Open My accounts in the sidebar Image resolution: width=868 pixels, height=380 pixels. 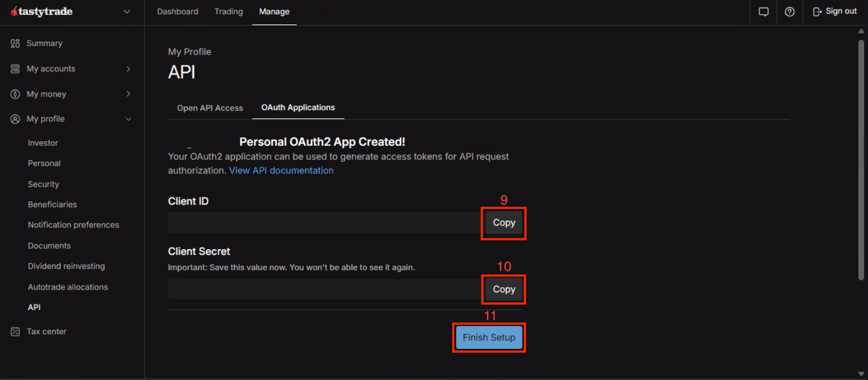tap(51, 69)
